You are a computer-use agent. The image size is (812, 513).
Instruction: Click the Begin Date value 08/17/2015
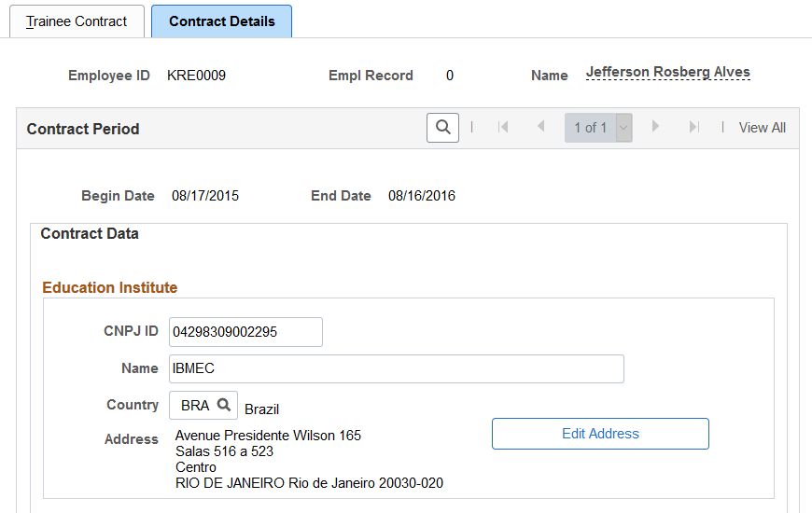coord(205,196)
